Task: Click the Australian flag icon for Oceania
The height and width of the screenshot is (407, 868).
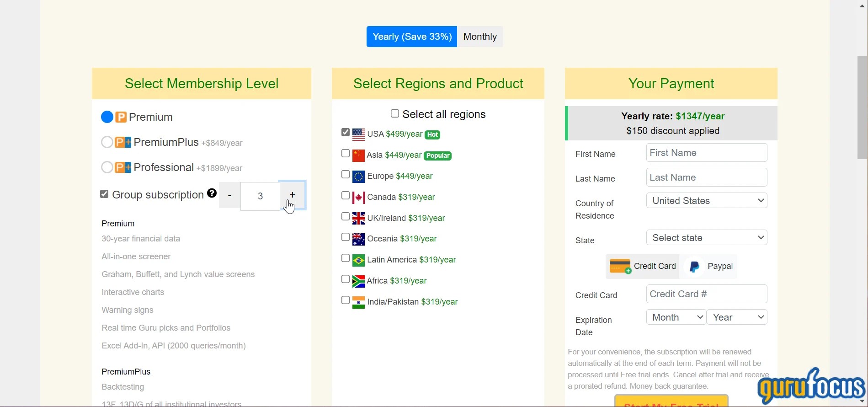Action: pyautogui.click(x=358, y=239)
